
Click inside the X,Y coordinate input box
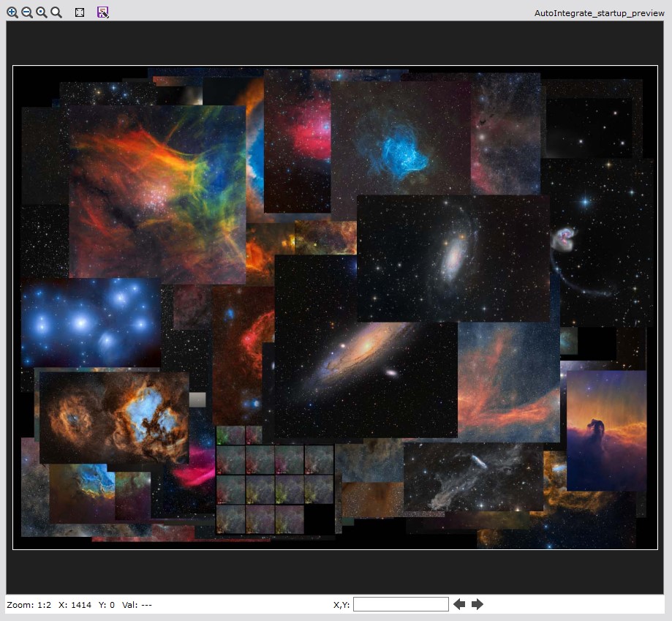(401, 604)
